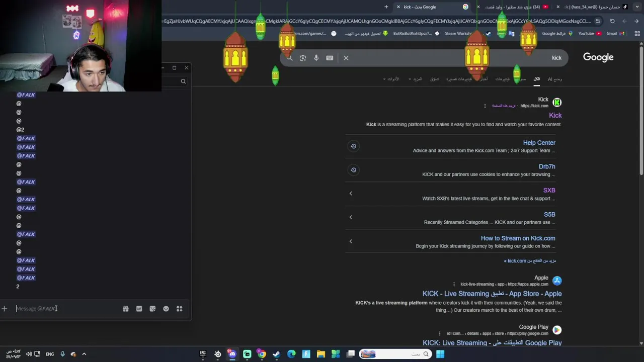Open the KICK Google Play result link

(x=492, y=343)
